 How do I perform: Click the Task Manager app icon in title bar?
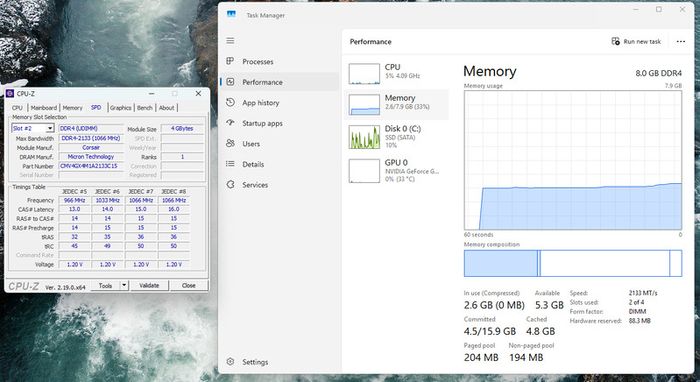pyautogui.click(x=231, y=15)
